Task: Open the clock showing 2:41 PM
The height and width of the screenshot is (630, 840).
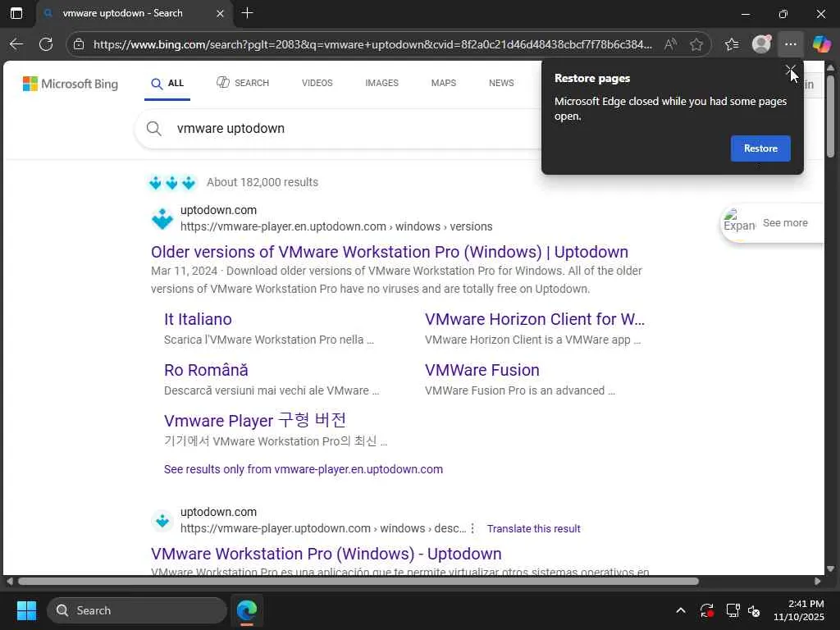Action: 798,610
